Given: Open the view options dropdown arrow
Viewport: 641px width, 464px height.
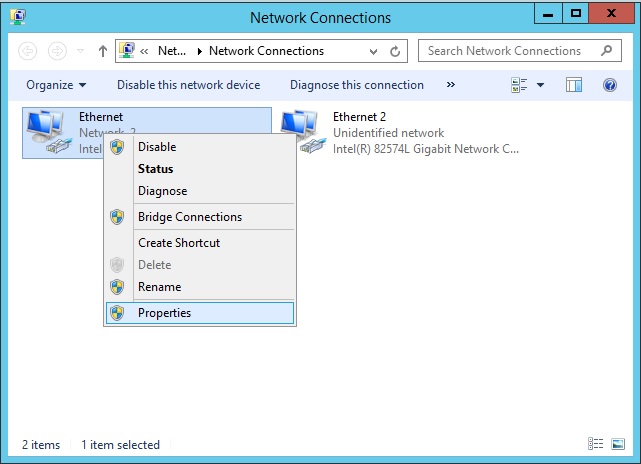Looking at the screenshot, I should tap(540, 85).
